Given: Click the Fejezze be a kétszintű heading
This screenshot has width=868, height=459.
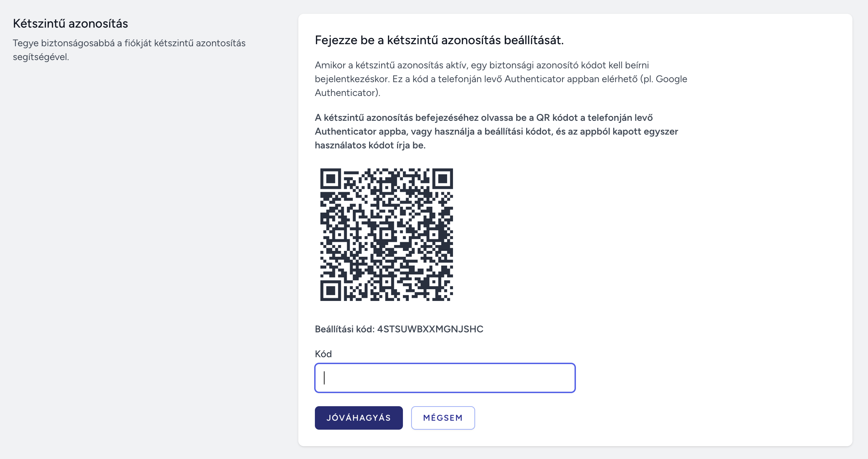Looking at the screenshot, I should (x=439, y=40).
